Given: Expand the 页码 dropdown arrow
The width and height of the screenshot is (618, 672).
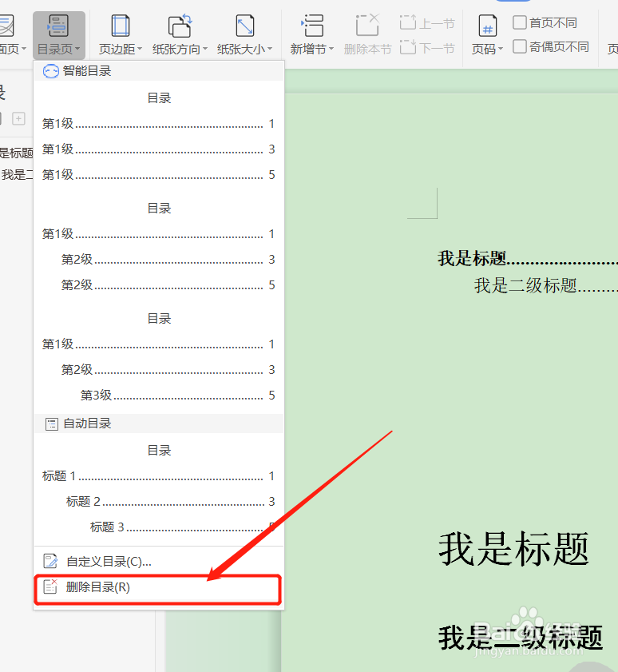Looking at the screenshot, I should pos(500,50).
